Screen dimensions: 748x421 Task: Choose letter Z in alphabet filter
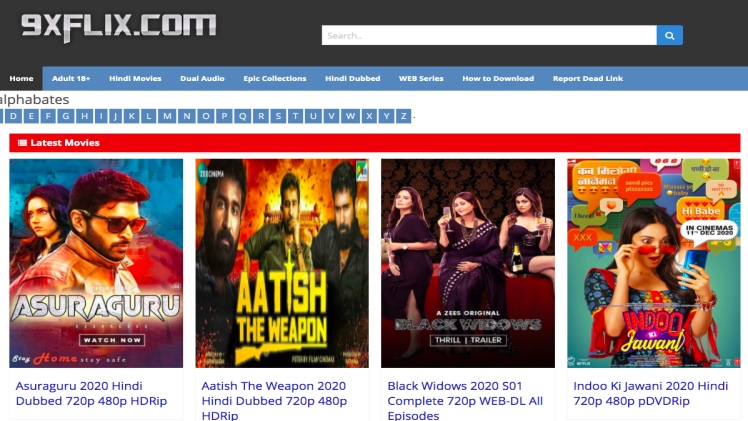click(x=403, y=116)
